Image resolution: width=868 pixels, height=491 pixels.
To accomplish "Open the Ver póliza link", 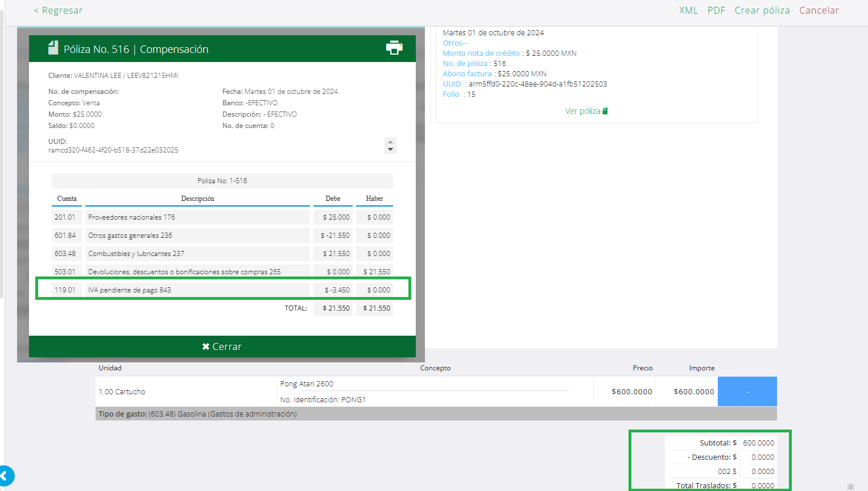I will pos(582,111).
